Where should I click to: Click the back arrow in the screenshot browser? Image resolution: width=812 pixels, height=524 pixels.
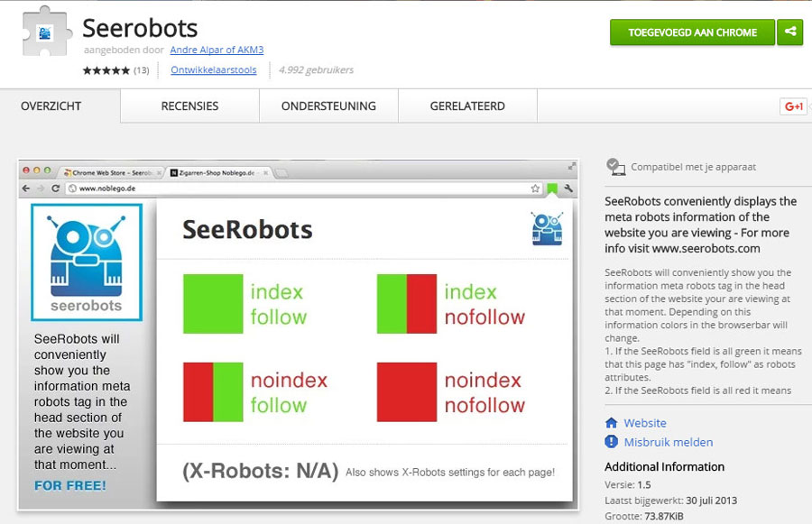coord(26,188)
